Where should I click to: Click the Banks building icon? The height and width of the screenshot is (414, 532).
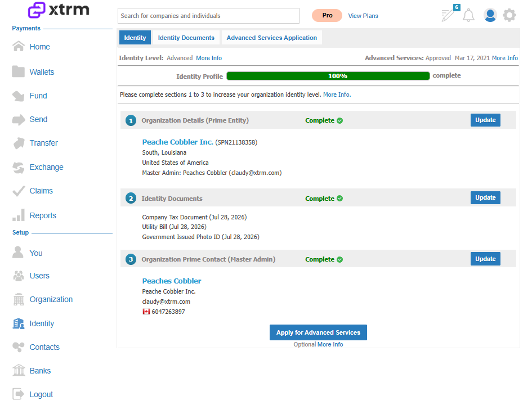pyautogui.click(x=19, y=370)
